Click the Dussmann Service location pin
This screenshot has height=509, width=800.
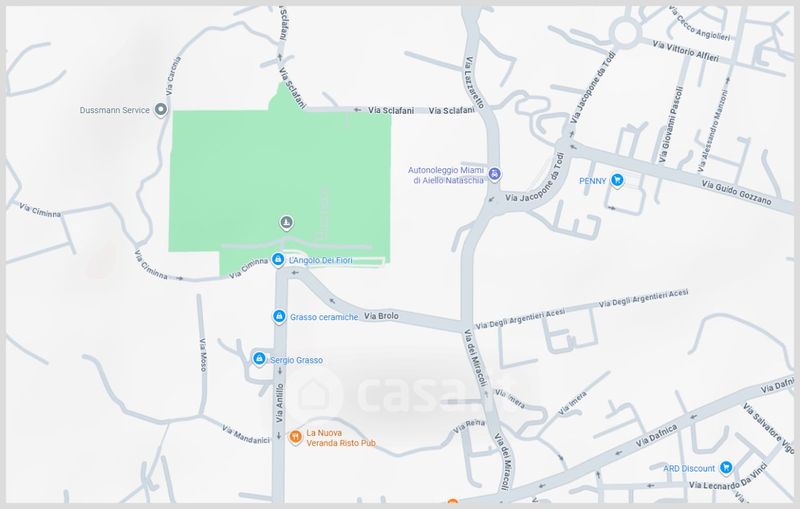tap(161, 110)
